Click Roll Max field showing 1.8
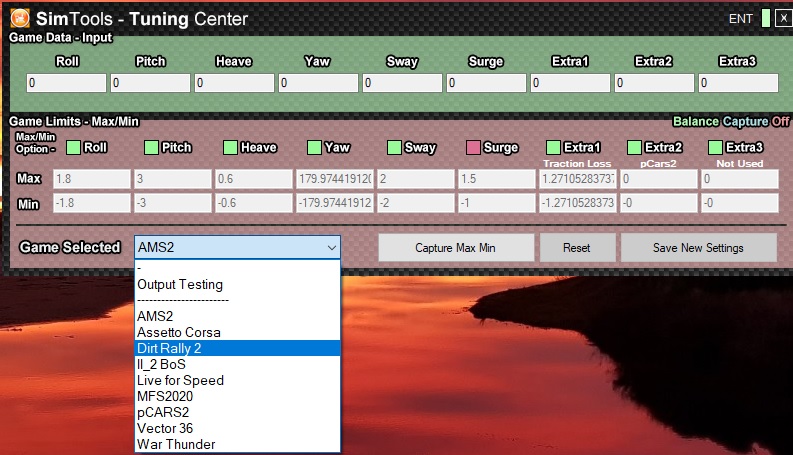Screen dimensions: 793x455 point(92,179)
